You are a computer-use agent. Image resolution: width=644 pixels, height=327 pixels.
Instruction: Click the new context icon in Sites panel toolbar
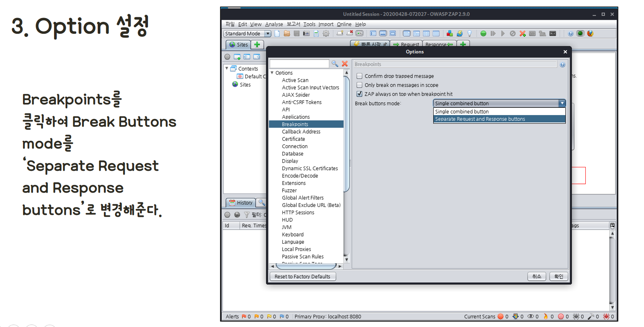[237, 57]
